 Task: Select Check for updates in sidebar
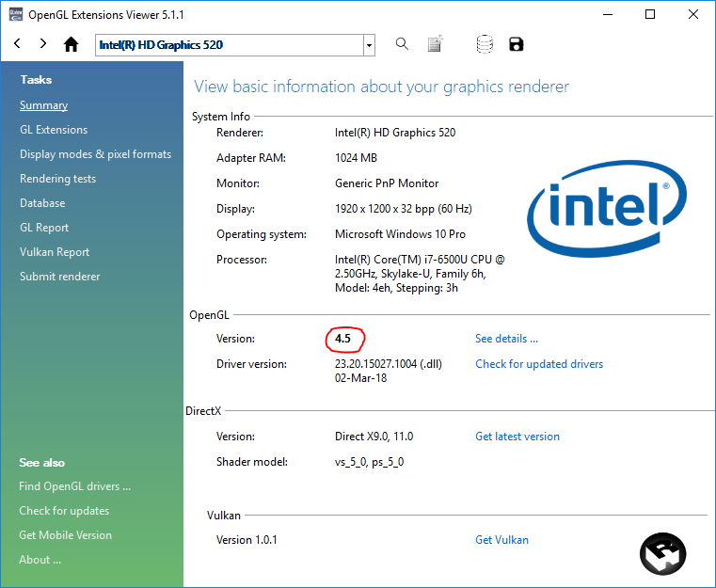(x=64, y=511)
